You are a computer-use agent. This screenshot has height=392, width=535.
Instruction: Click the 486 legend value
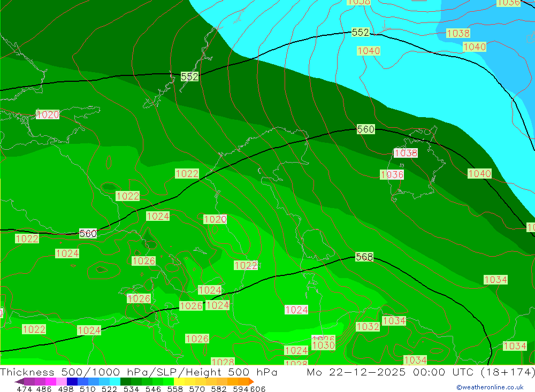[x=44, y=389]
